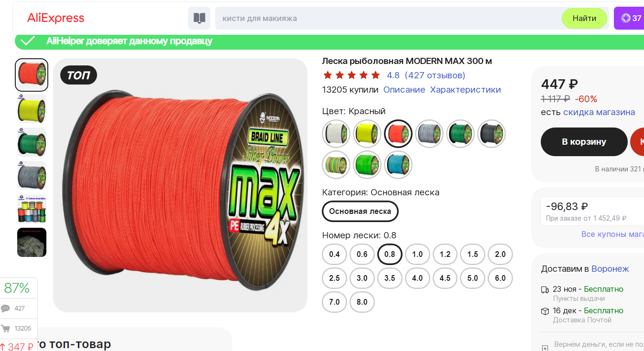Click the Найти search button

click(584, 19)
